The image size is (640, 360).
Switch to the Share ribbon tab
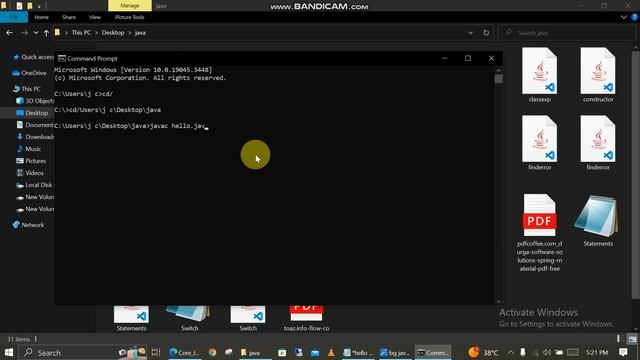(69, 17)
